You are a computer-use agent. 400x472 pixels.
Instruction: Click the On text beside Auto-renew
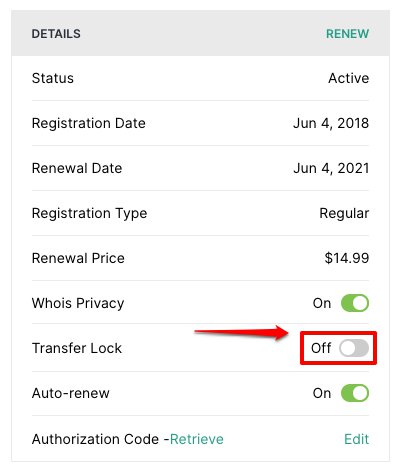coord(322,393)
